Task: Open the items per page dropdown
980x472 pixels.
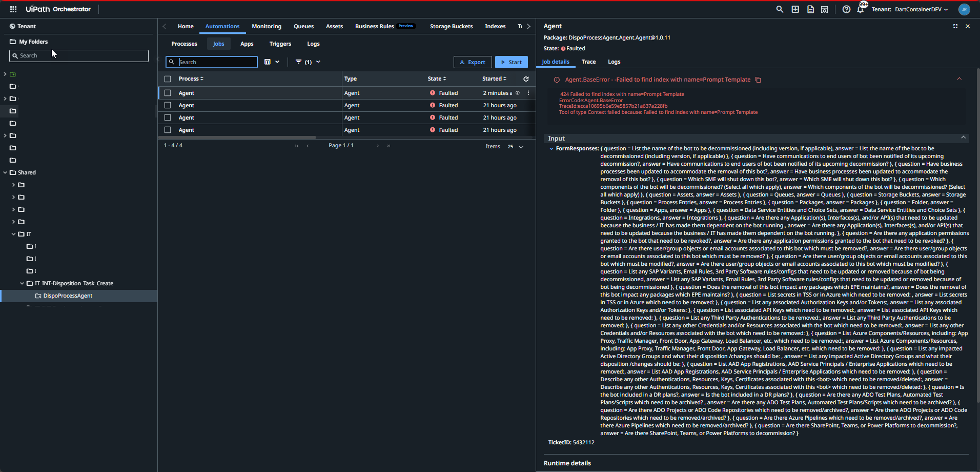Action: [516, 147]
